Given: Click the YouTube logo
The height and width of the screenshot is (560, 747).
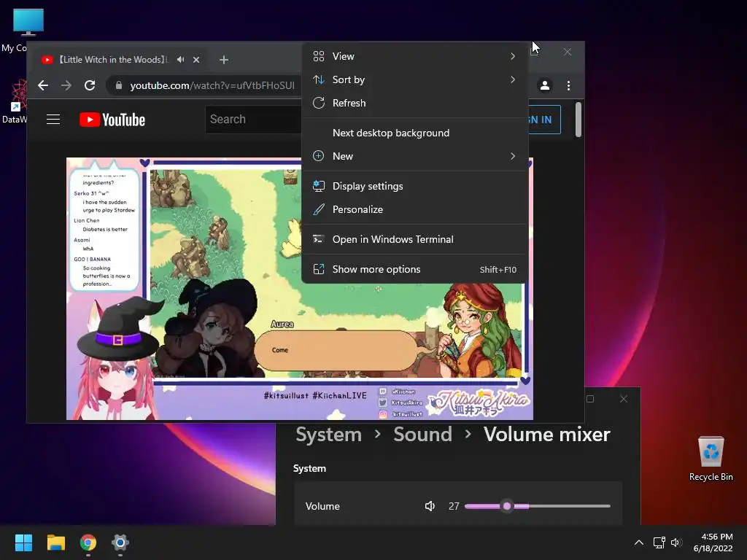Looking at the screenshot, I should pyautogui.click(x=112, y=120).
